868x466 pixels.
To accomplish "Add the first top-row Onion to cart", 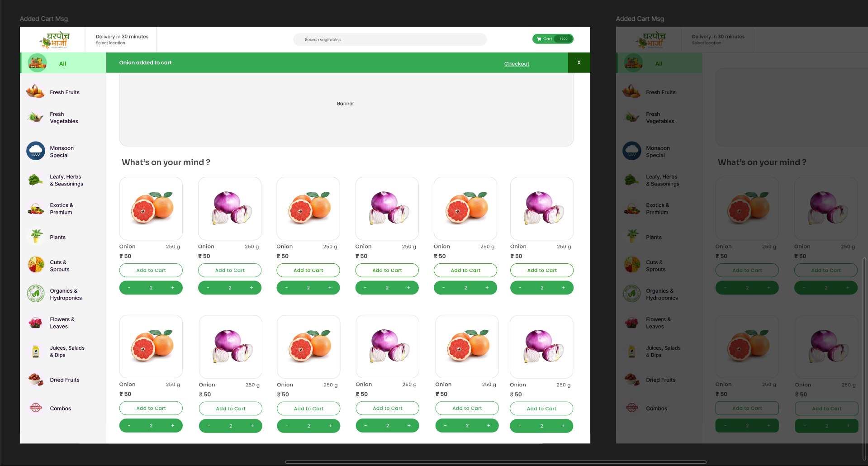I will point(151,270).
